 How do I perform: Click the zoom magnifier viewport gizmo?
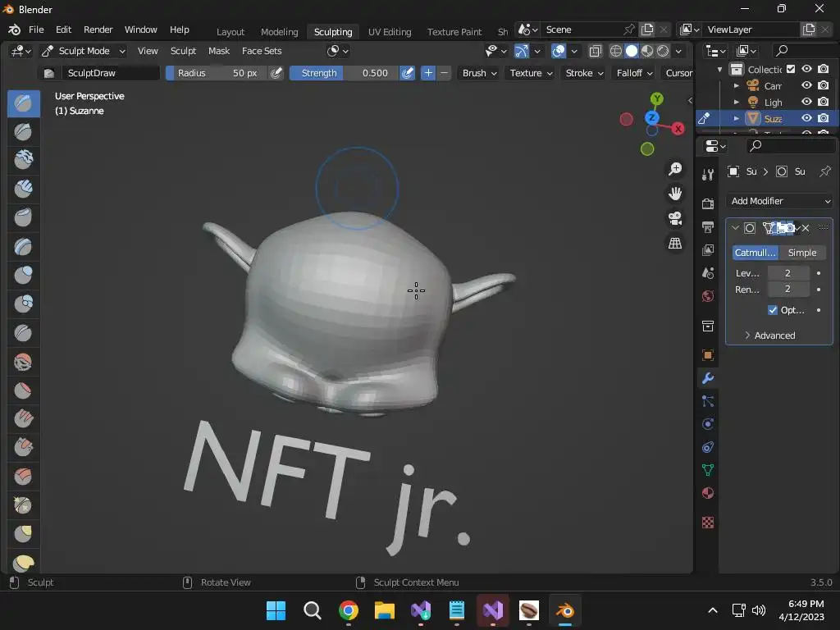675,169
